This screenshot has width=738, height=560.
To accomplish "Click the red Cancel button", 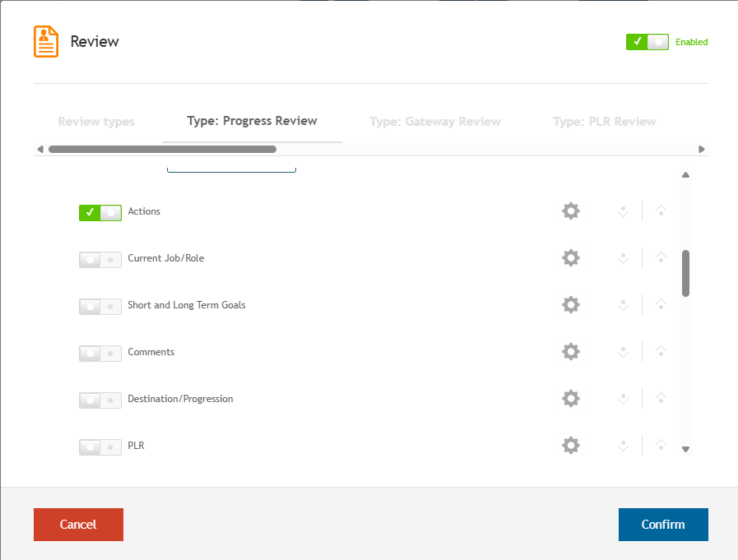I will (x=79, y=525).
